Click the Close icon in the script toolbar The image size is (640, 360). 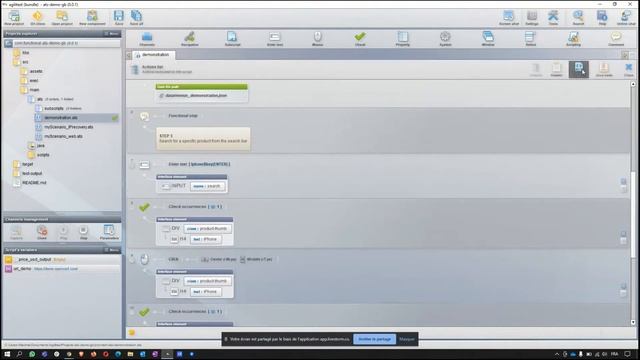629,69
